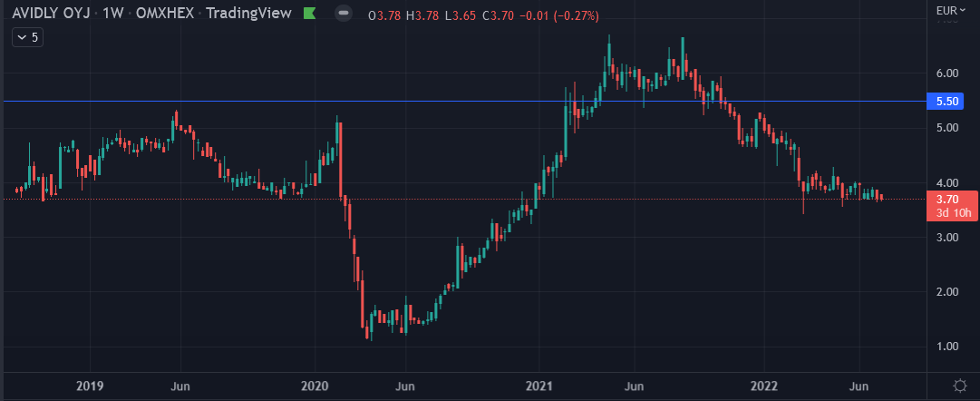Image resolution: width=980 pixels, height=401 pixels.
Task: Click the AVIDLY OYJ symbol title
Action: click(52, 15)
